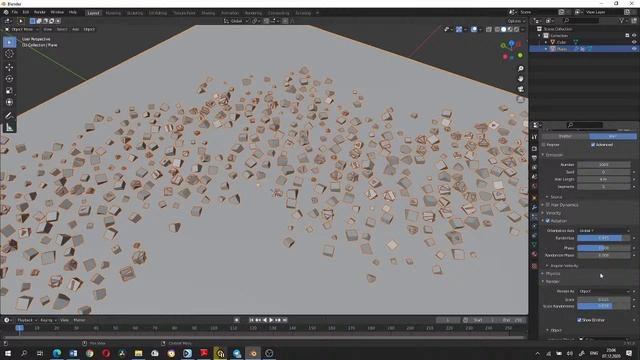Screen dimensions: 640x360
Task: Expand the Angular Velocity subpanel
Action: [x=547, y=266]
